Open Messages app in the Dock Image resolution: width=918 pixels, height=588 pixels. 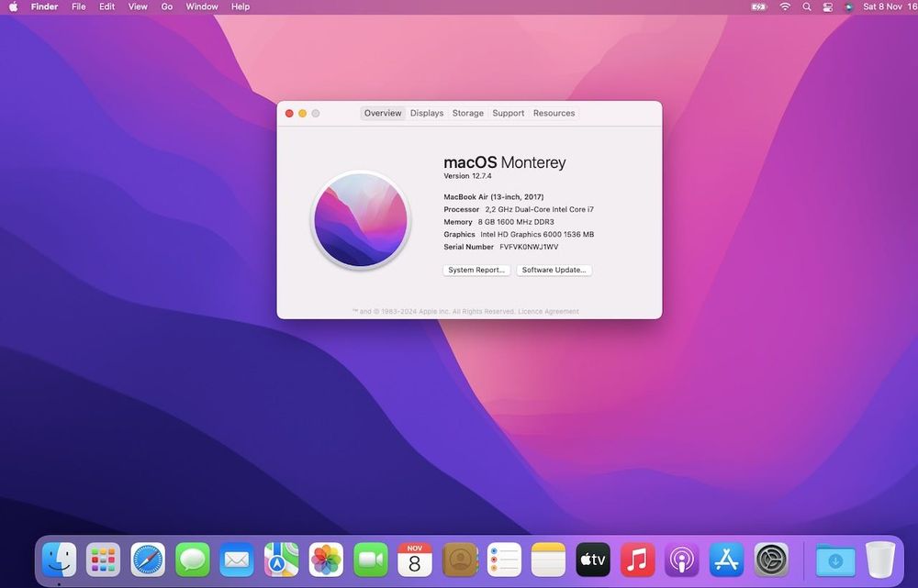[192, 560]
